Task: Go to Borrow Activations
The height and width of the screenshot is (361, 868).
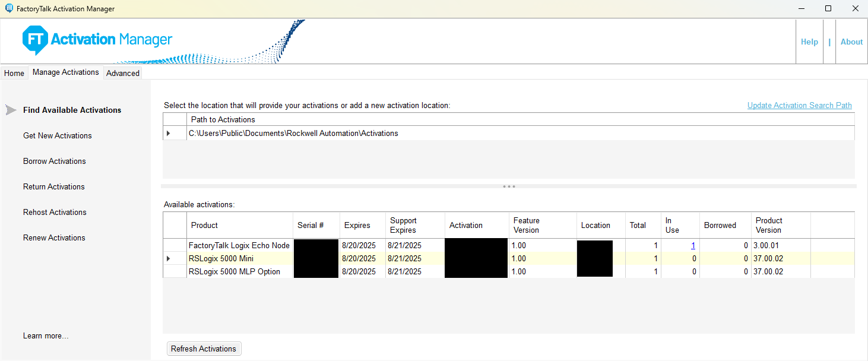Action: click(x=55, y=161)
